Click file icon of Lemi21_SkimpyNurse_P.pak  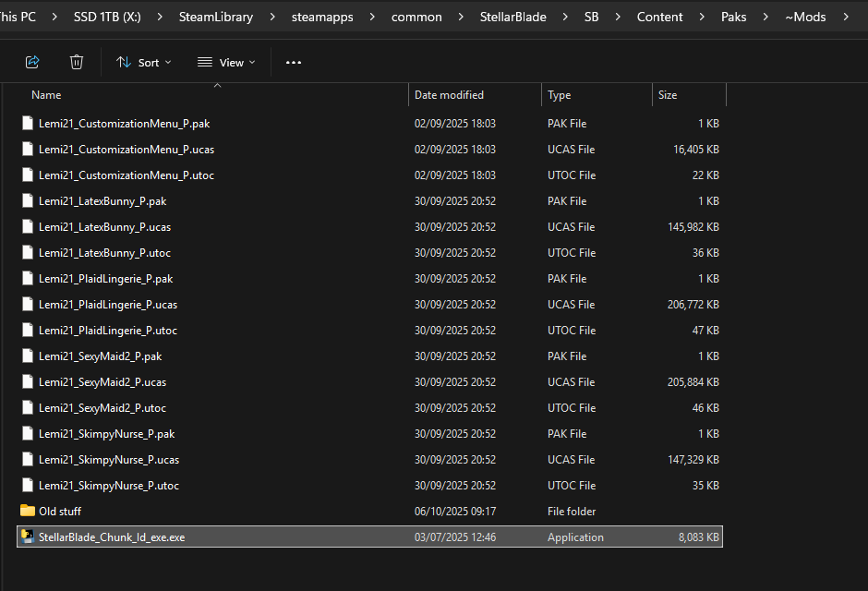coord(27,433)
